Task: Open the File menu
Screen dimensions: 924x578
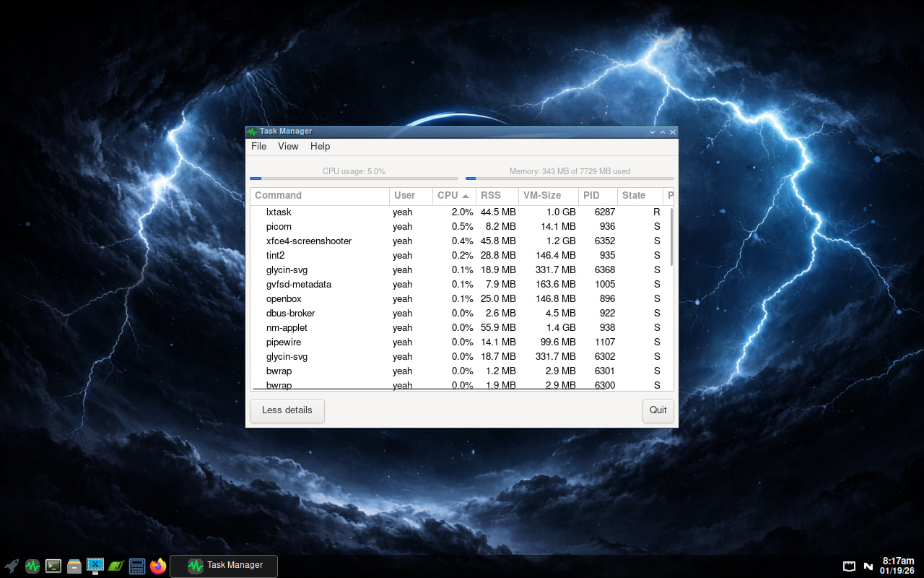Action: click(258, 147)
